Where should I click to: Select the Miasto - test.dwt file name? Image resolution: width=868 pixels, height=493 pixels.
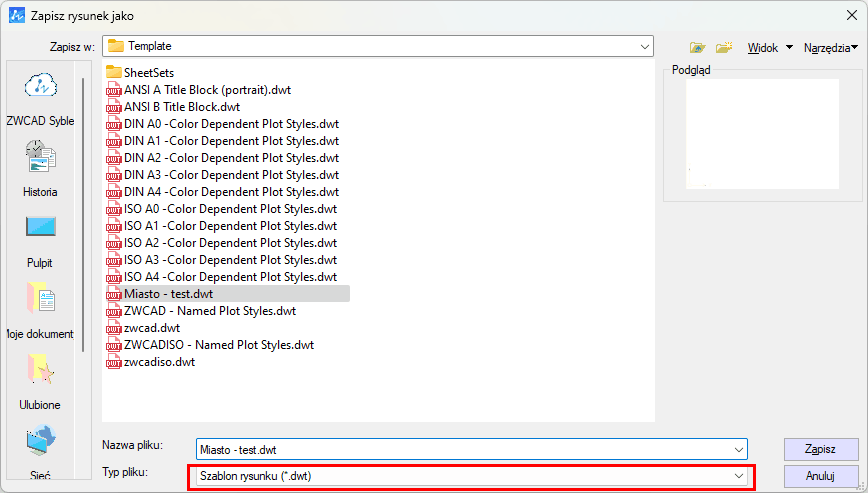point(168,294)
